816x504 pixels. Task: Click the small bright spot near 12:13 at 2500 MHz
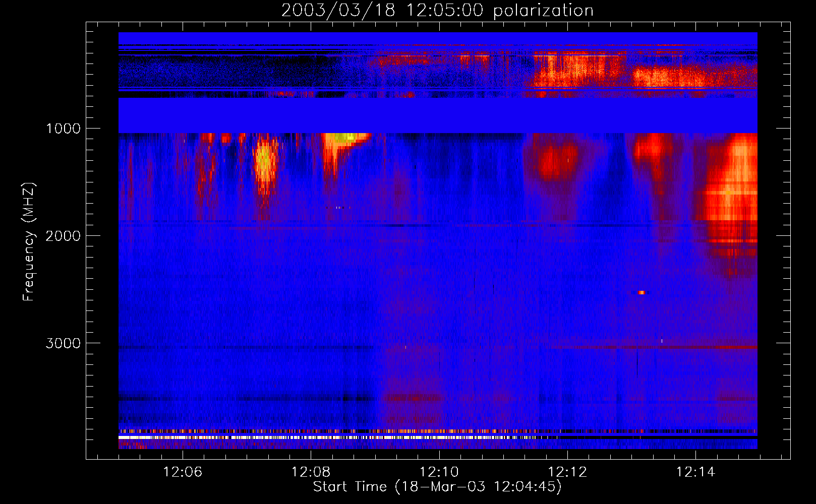pos(641,292)
